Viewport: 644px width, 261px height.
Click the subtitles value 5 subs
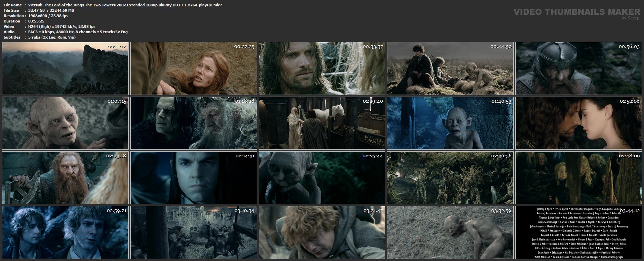52,37
